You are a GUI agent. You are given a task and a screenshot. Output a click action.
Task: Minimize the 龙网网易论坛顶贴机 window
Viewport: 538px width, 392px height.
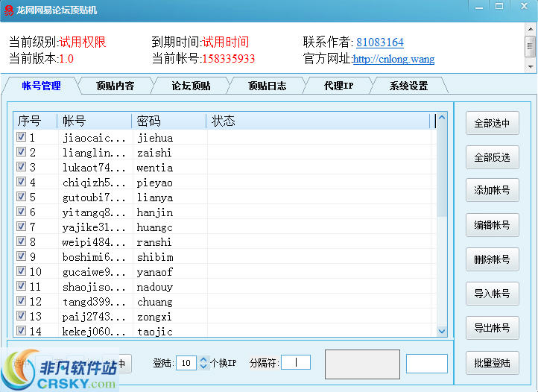pos(479,7)
